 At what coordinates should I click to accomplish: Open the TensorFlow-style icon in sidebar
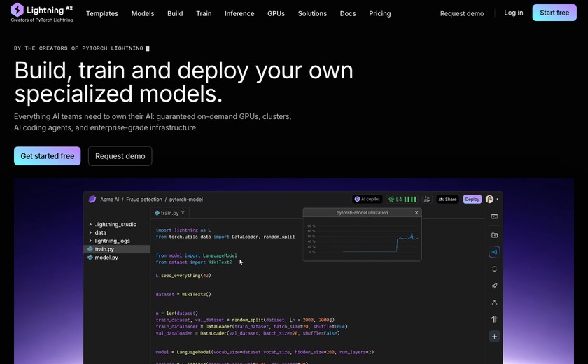tap(494, 319)
